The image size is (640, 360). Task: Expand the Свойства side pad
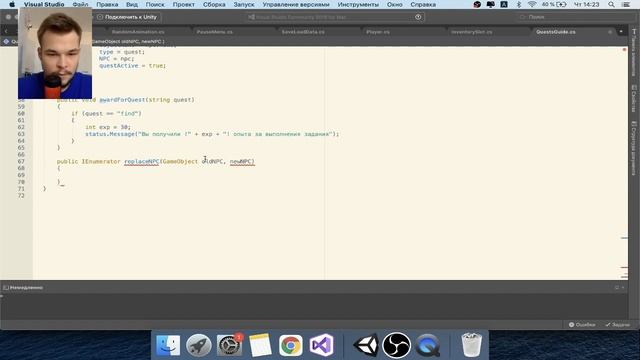pyautogui.click(x=634, y=98)
